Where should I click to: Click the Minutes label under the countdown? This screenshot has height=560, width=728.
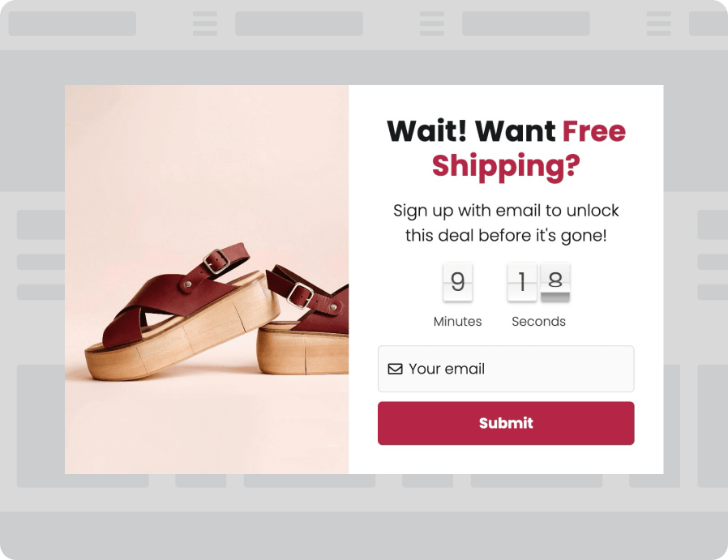point(457,321)
